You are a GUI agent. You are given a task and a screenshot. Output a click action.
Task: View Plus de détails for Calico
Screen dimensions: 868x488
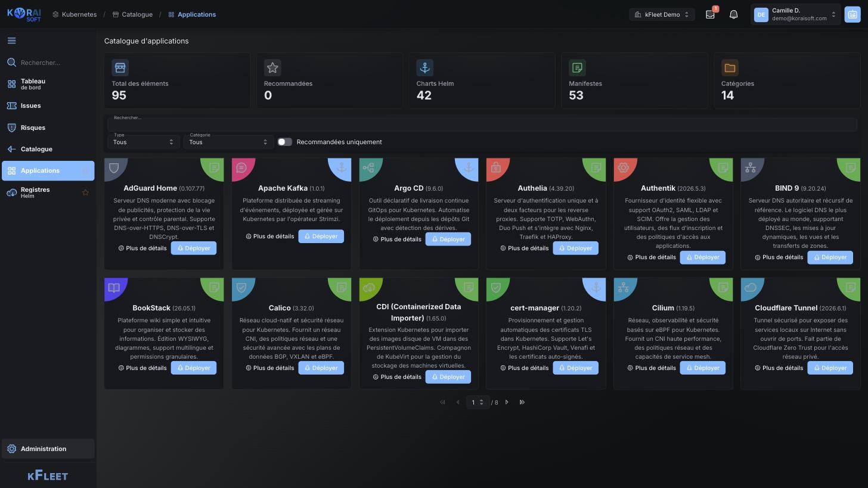coord(270,368)
